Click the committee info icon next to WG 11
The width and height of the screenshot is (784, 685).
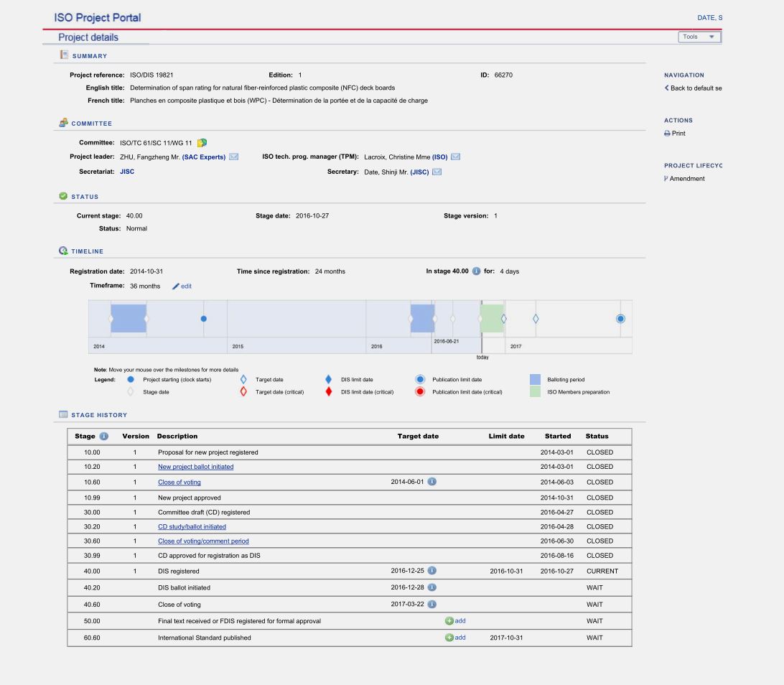202,142
